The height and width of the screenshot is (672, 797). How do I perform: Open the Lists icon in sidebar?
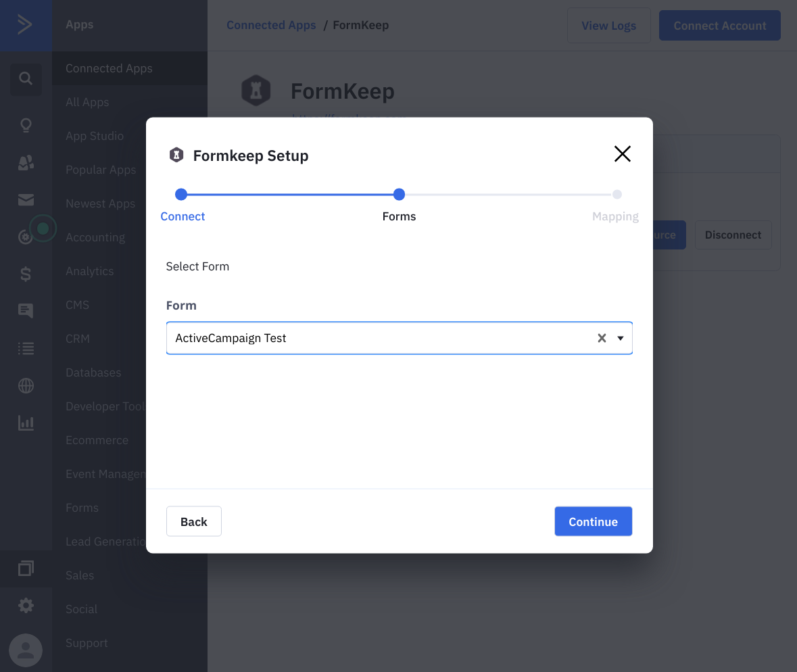[x=26, y=348]
